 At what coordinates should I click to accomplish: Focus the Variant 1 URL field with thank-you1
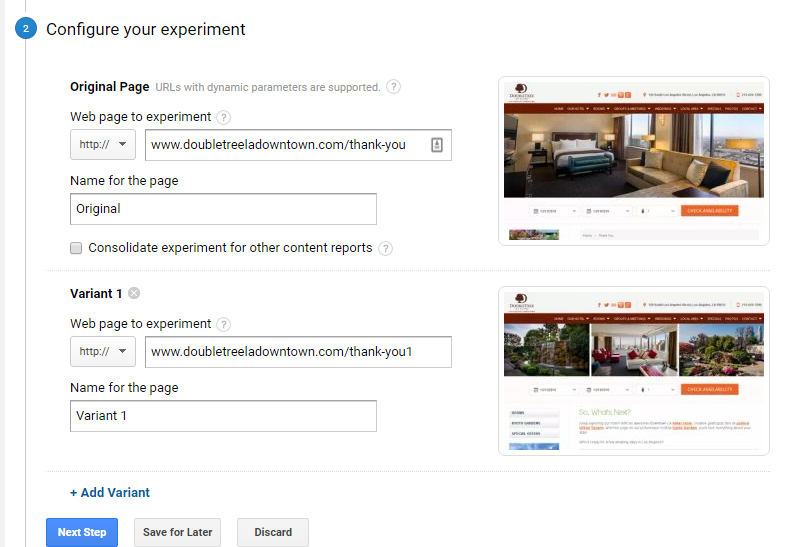click(298, 352)
